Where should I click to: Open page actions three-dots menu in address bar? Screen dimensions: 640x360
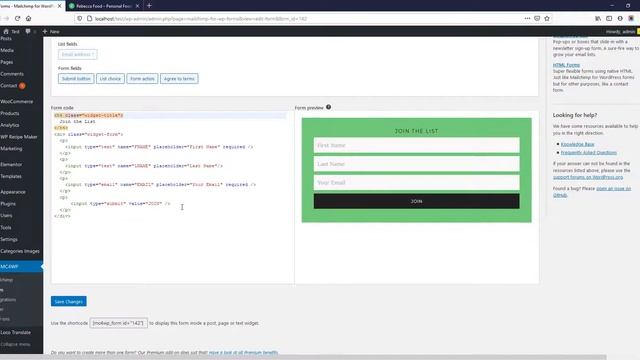point(527,18)
